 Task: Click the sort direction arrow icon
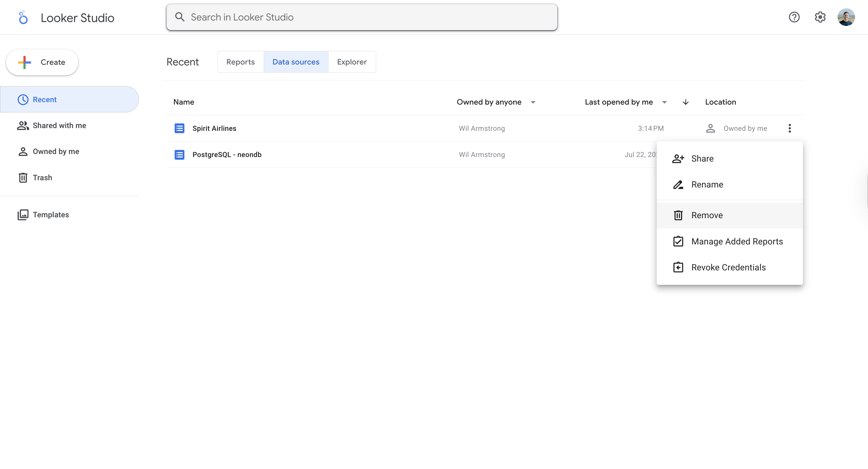pyautogui.click(x=685, y=102)
